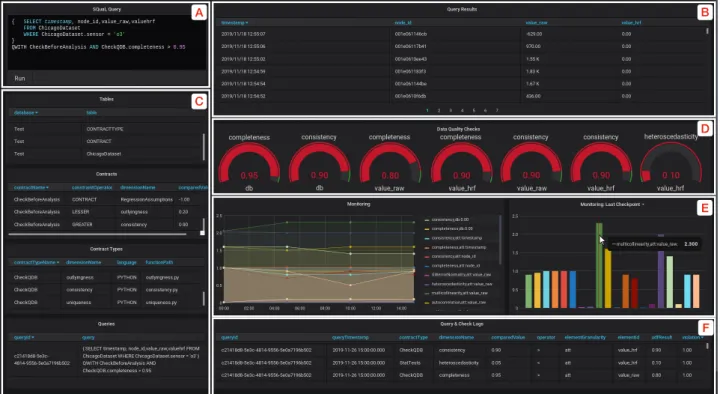Open the Query & Check Logs title menu

pos(461,324)
